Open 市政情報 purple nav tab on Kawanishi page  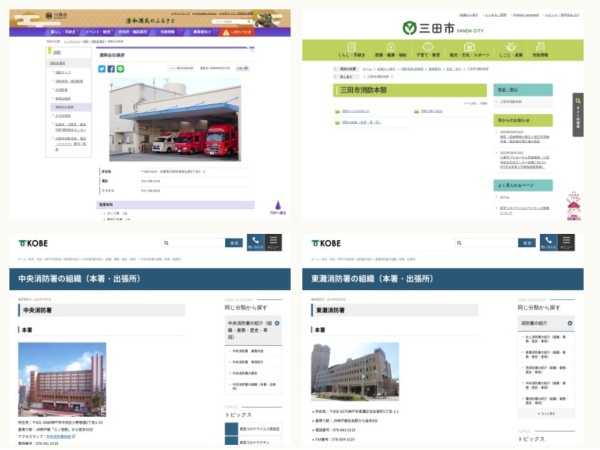click(167, 32)
